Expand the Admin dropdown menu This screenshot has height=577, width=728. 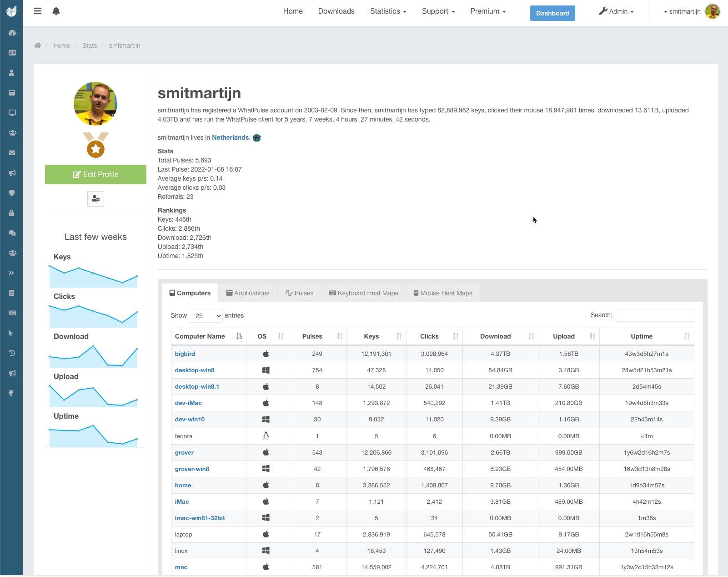(x=616, y=11)
